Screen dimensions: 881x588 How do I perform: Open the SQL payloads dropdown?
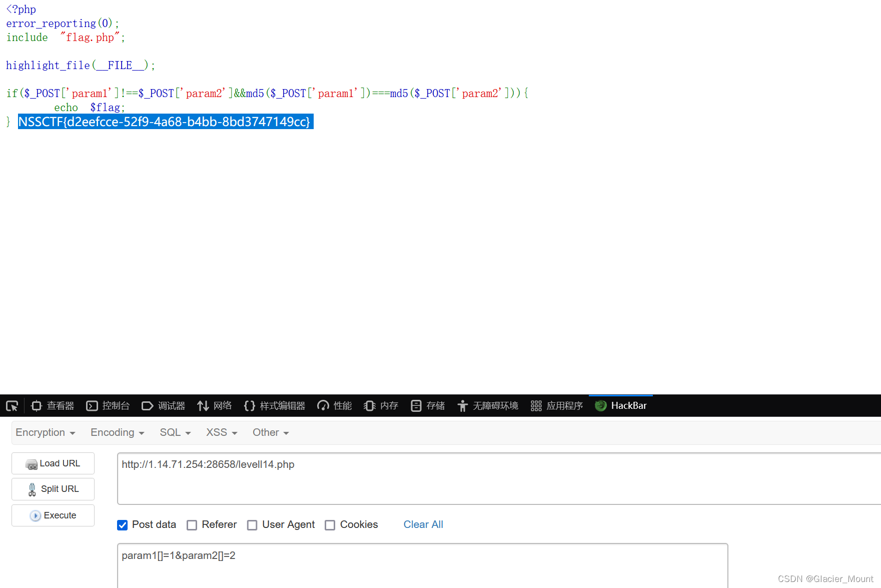[x=175, y=432]
